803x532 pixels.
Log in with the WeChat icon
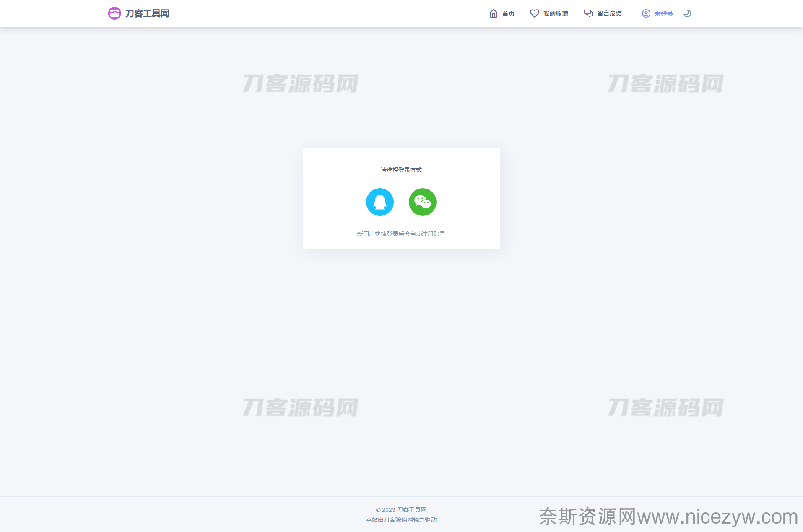pos(423,202)
